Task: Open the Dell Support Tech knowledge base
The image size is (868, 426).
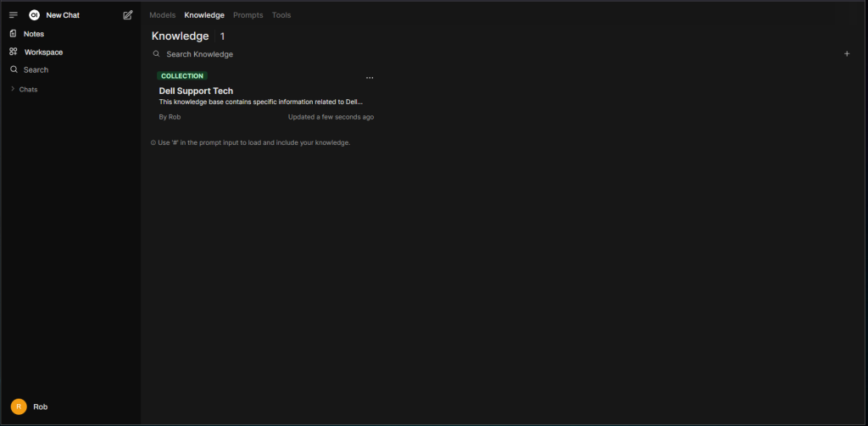Action: [196, 91]
